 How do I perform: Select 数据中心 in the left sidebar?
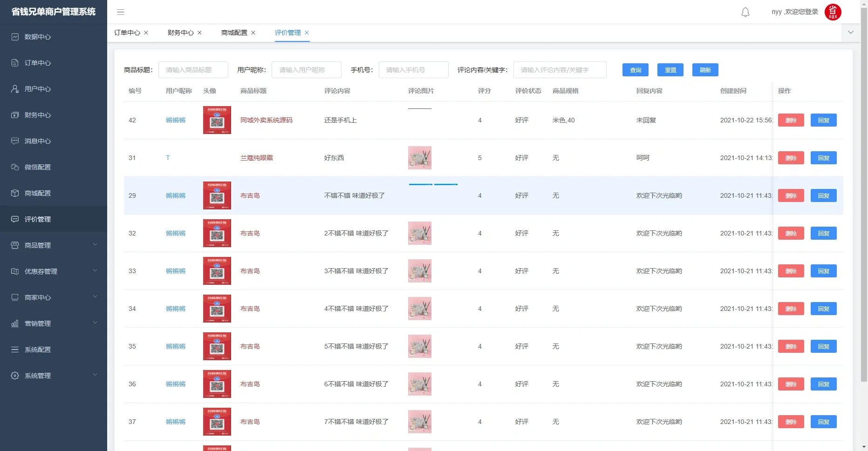tap(37, 37)
